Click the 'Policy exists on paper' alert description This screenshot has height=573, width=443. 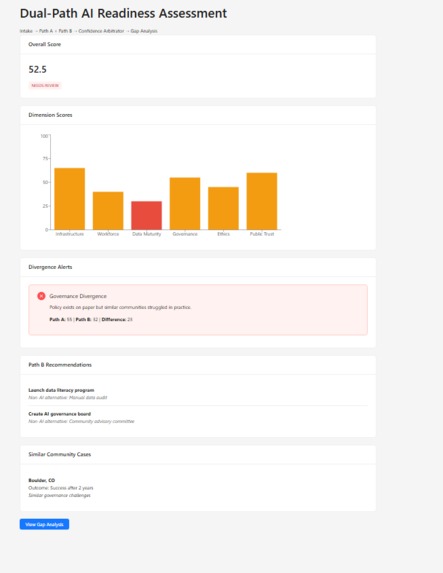[x=120, y=307]
